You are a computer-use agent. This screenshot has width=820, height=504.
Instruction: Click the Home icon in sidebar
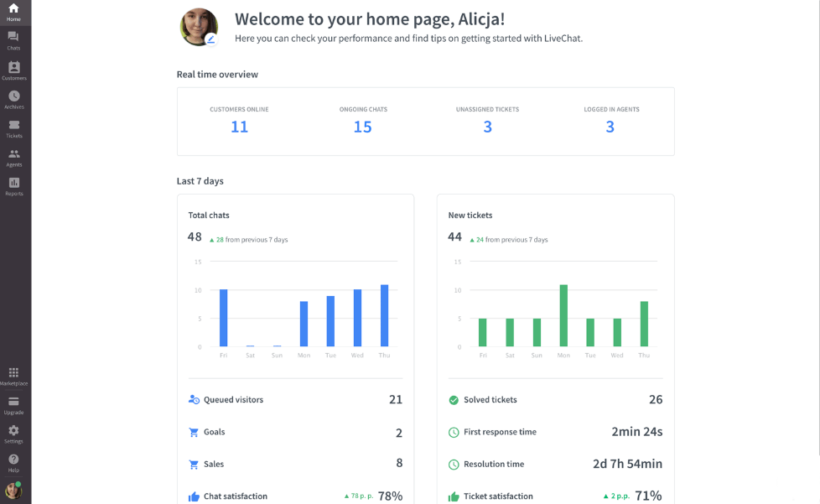coord(13,12)
